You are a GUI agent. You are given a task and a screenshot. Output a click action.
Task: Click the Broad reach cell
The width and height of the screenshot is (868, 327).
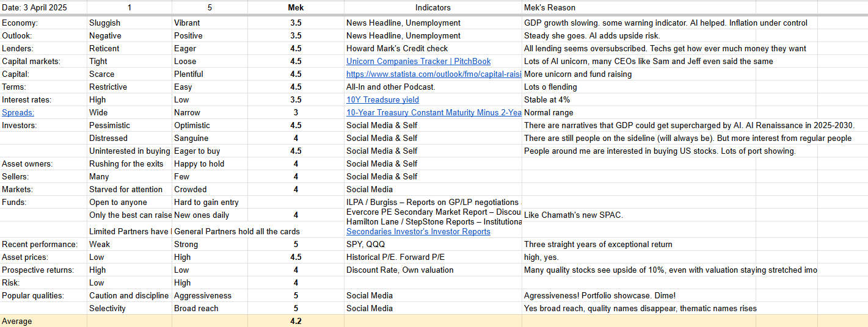pos(210,308)
